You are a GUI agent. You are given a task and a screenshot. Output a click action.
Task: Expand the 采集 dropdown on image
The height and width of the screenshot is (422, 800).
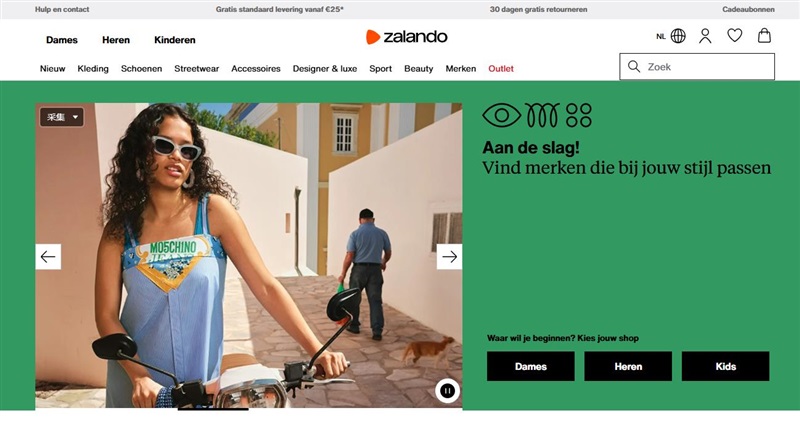(62, 117)
